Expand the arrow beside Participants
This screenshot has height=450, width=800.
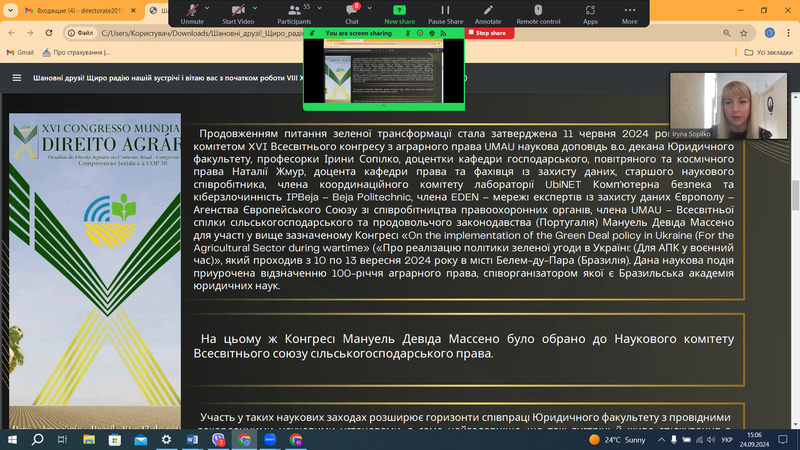(318, 7)
